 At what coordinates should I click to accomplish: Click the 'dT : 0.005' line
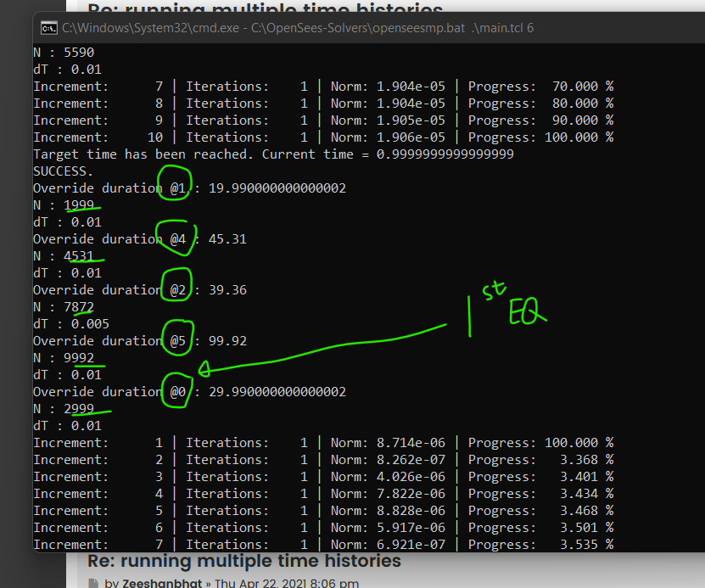pos(71,323)
